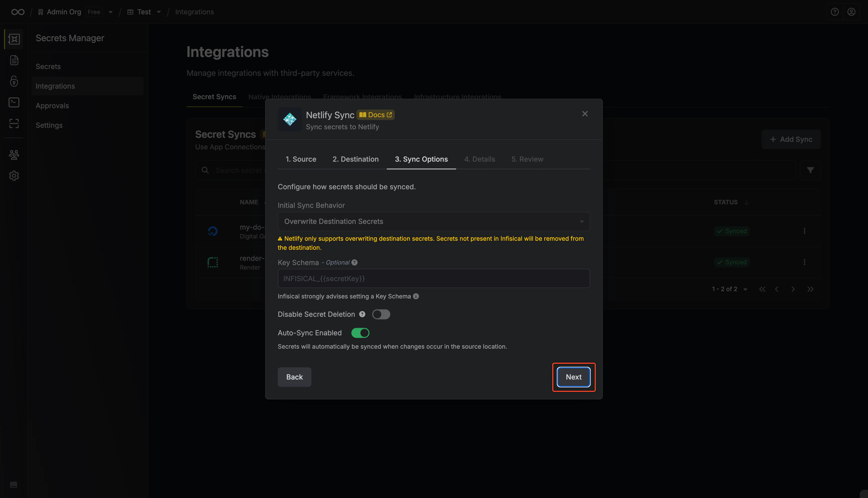Open the scanning icon in left rail
The width and height of the screenshot is (868, 498).
click(x=14, y=123)
